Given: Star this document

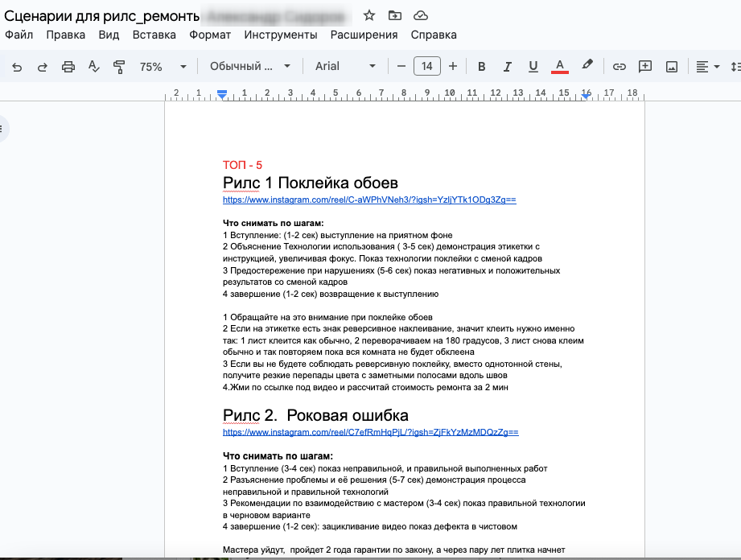Looking at the screenshot, I should point(369,15).
